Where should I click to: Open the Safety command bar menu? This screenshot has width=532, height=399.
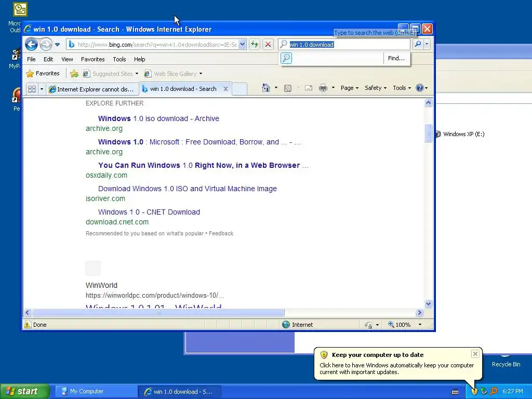tap(375, 88)
